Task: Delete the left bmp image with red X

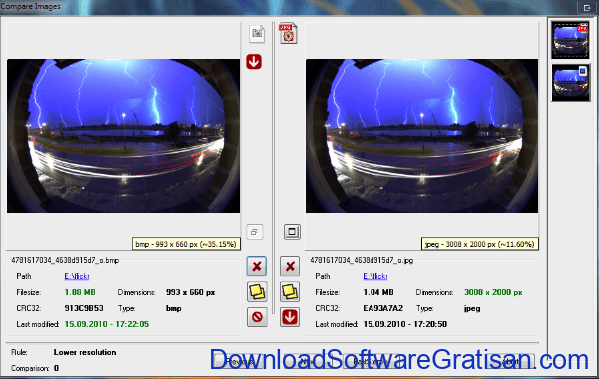Action: pyautogui.click(x=257, y=266)
